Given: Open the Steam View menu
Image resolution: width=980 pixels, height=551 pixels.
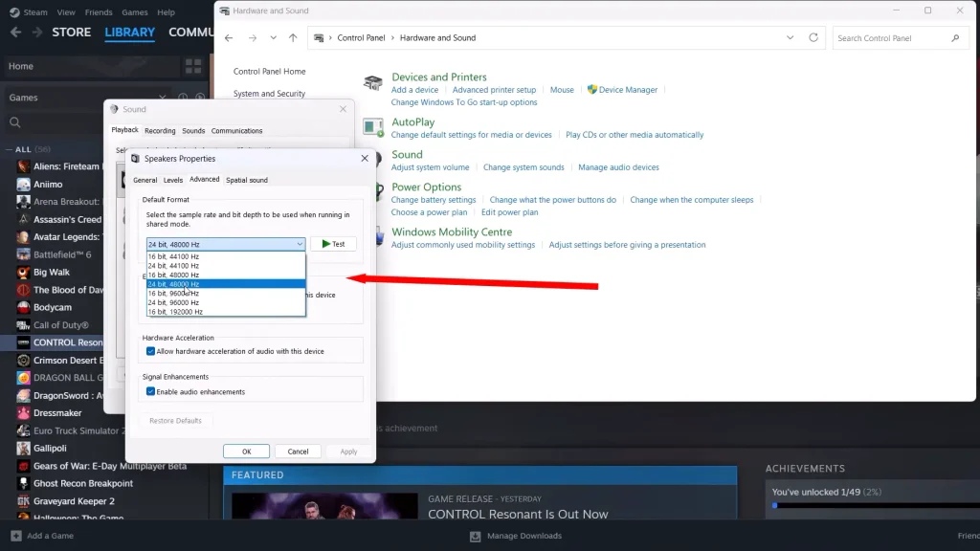Looking at the screenshot, I should point(66,11).
